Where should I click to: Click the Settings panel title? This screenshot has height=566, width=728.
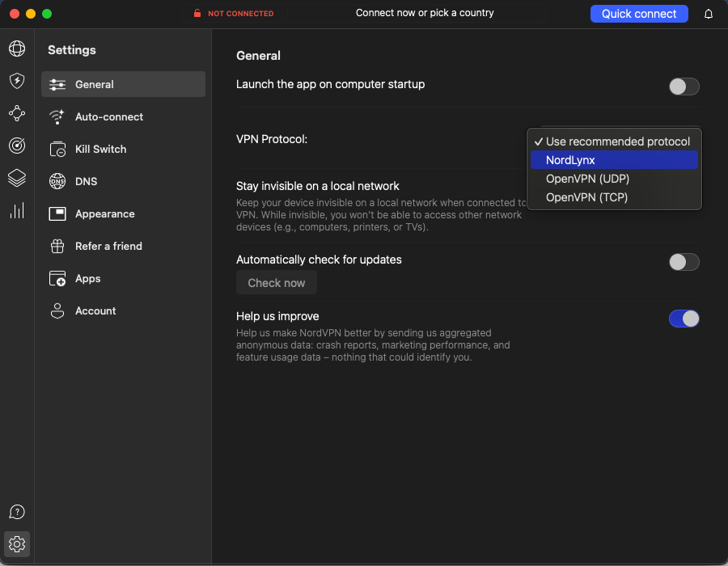tap(72, 50)
